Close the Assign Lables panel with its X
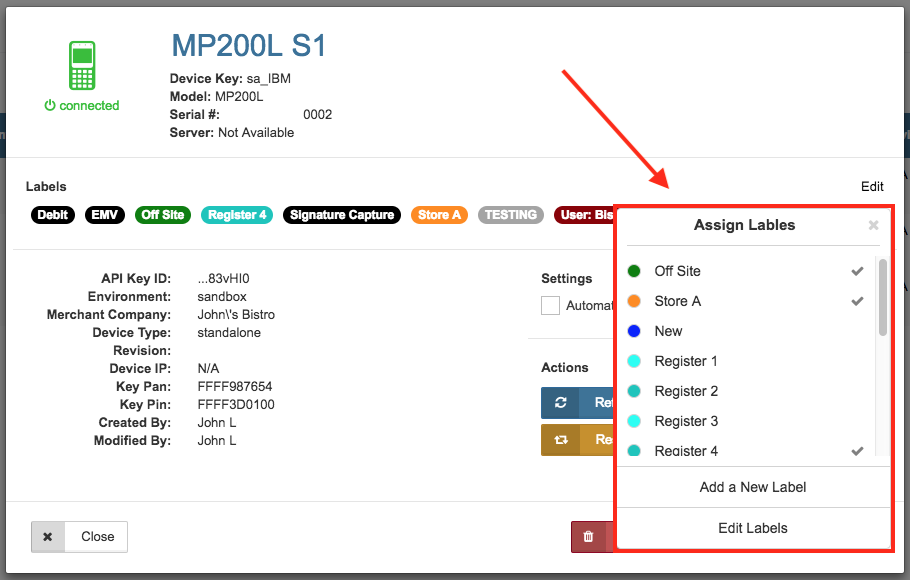This screenshot has height=580, width=910. click(873, 225)
